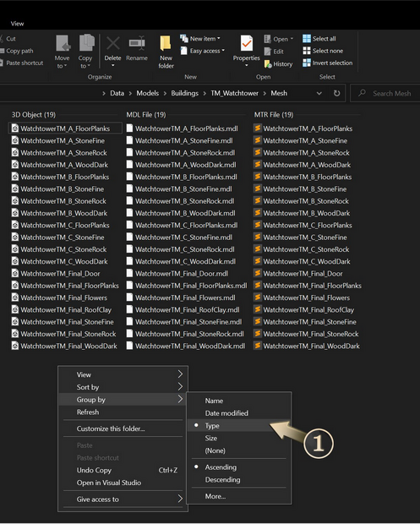
Task: Click the Search Mesh input field
Action: pos(385,93)
